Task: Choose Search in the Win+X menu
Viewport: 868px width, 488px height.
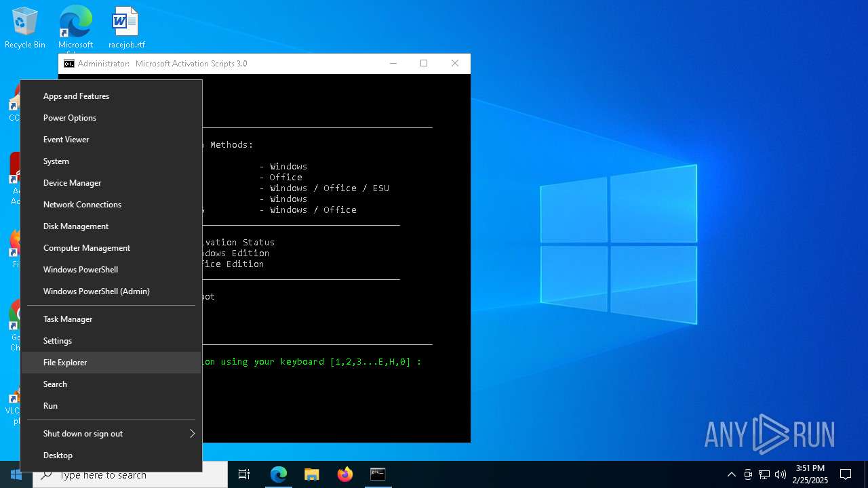Action: (x=112, y=384)
